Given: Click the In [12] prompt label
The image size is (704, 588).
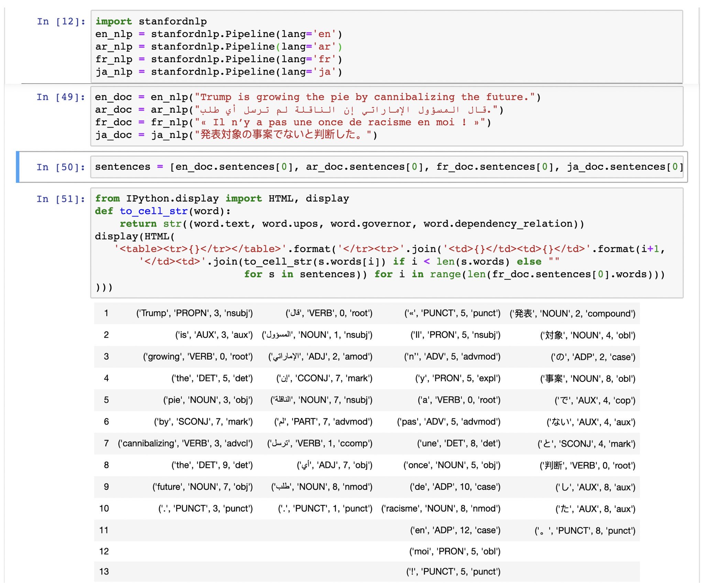Looking at the screenshot, I should (x=61, y=22).
